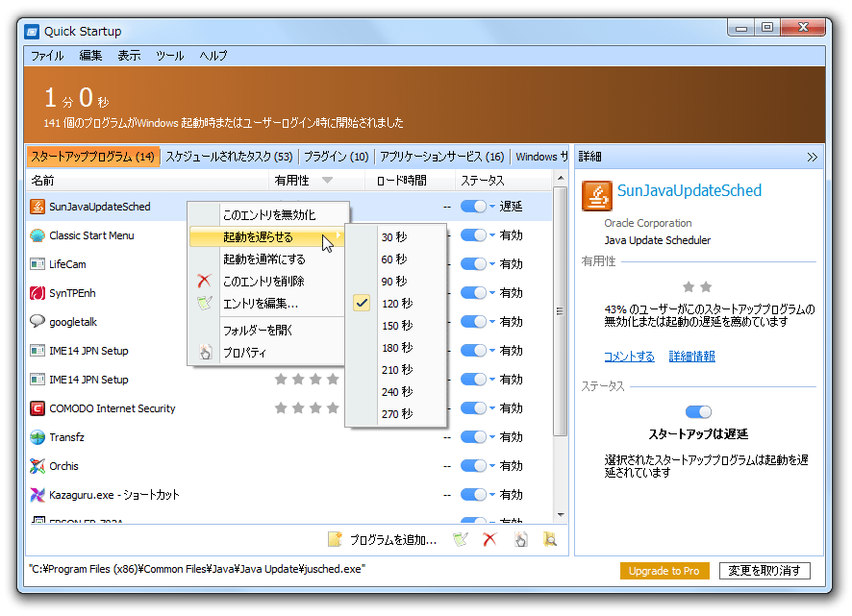Viewport: 852px width, 616px height.
Task: Click the Transfz globe icon
Action: (38, 436)
